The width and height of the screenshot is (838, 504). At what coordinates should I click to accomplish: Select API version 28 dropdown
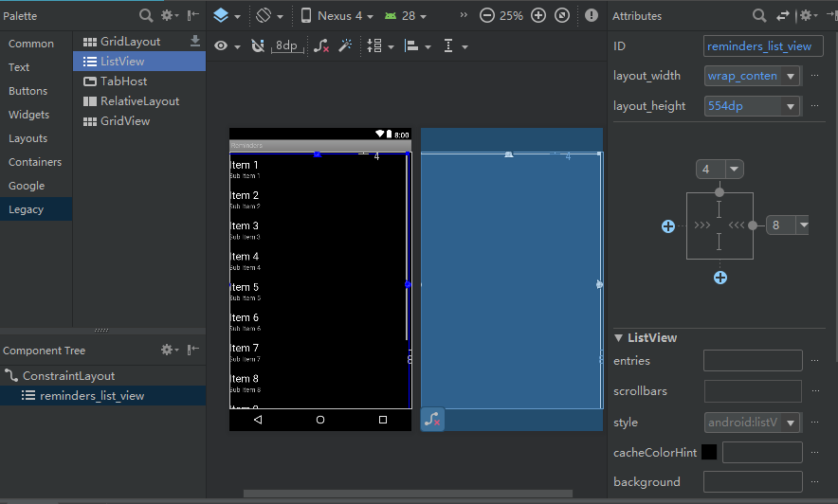(x=405, y=15)
